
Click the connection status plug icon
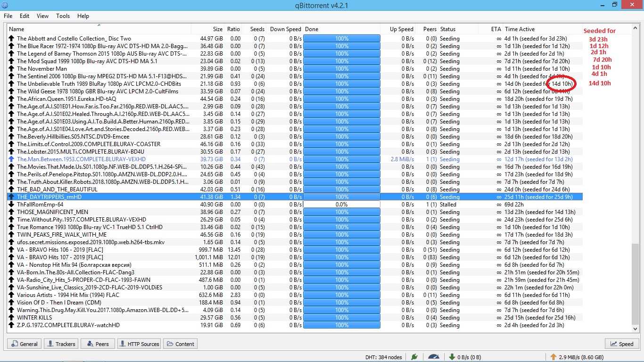tap(414, 357)
